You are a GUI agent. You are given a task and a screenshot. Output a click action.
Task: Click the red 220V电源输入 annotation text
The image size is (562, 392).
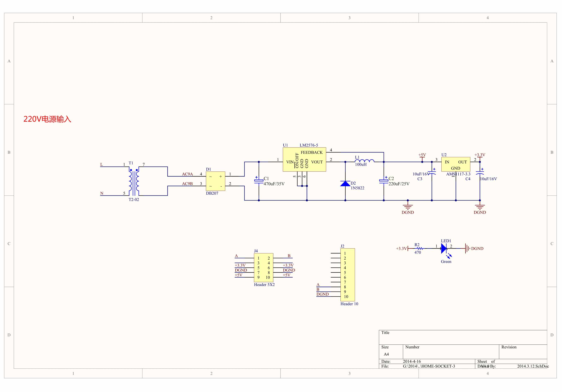pyautogui.click(x=47, y=119)
